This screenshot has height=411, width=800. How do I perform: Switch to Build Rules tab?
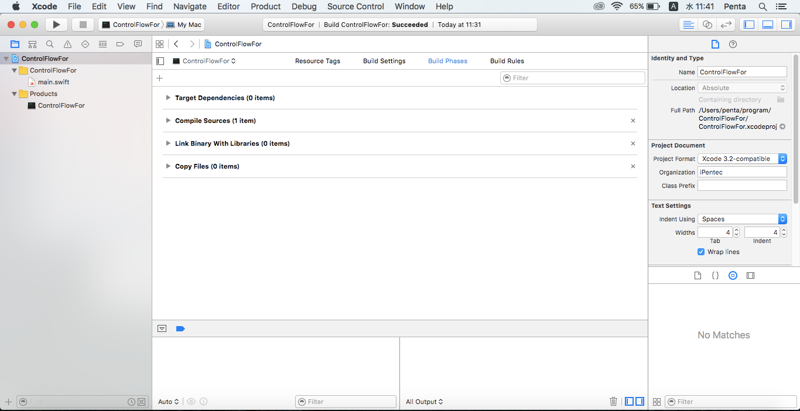point(507,61)
